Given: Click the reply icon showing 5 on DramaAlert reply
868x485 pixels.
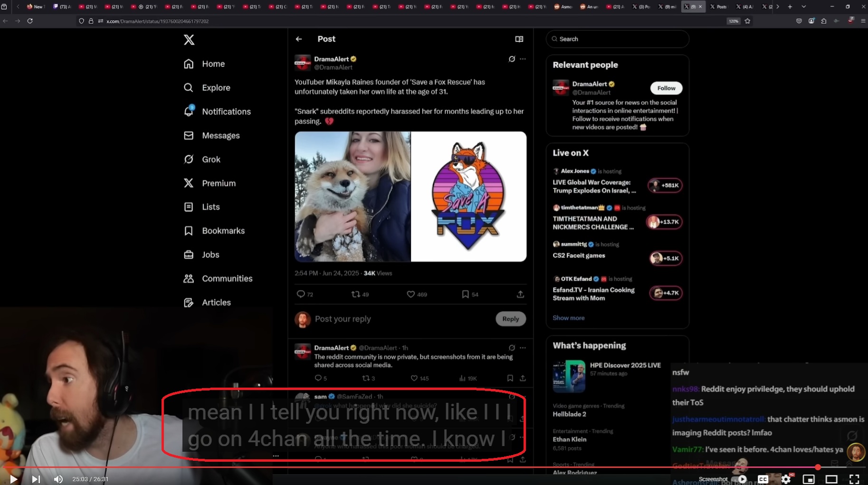Looking at the screenshot, I should click(x=321, y=378).
